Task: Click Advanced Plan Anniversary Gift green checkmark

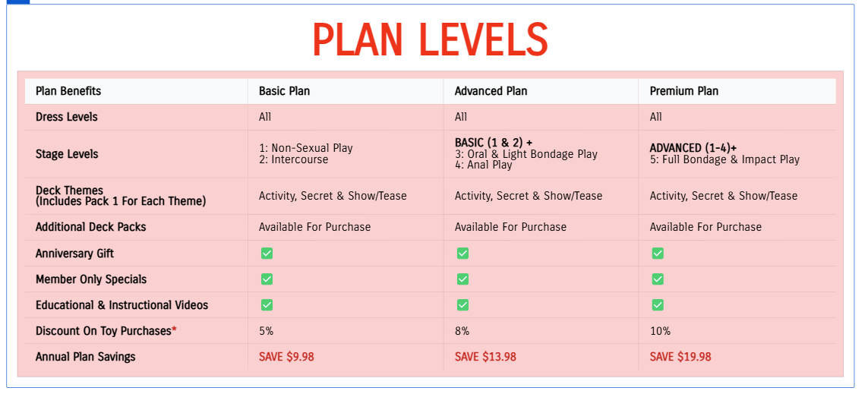Action: point(462,254)
